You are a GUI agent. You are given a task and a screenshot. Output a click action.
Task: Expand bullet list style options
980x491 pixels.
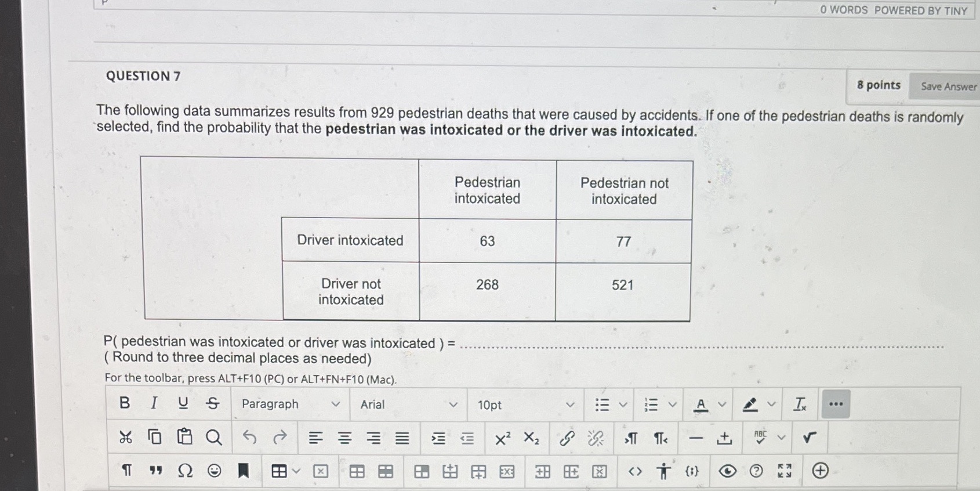pyautogui.click(x=623, y=405)
